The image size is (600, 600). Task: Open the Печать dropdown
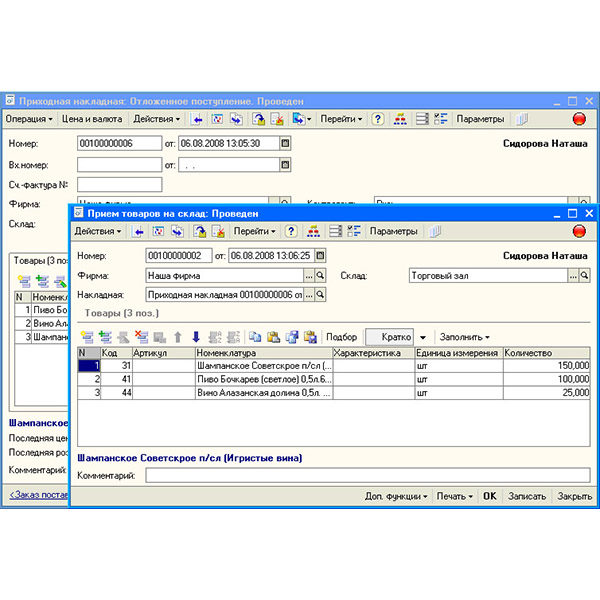pyautogui.click(x=455, y=496)
